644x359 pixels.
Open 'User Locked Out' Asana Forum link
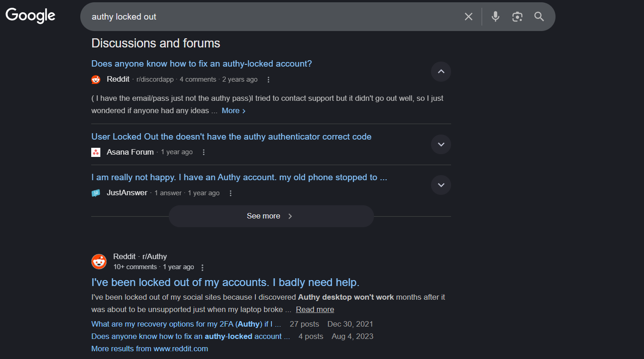231,137
